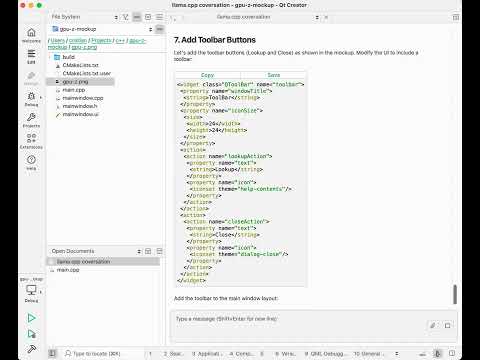Select mainwindow.ui in file tree

click(81, 114)
